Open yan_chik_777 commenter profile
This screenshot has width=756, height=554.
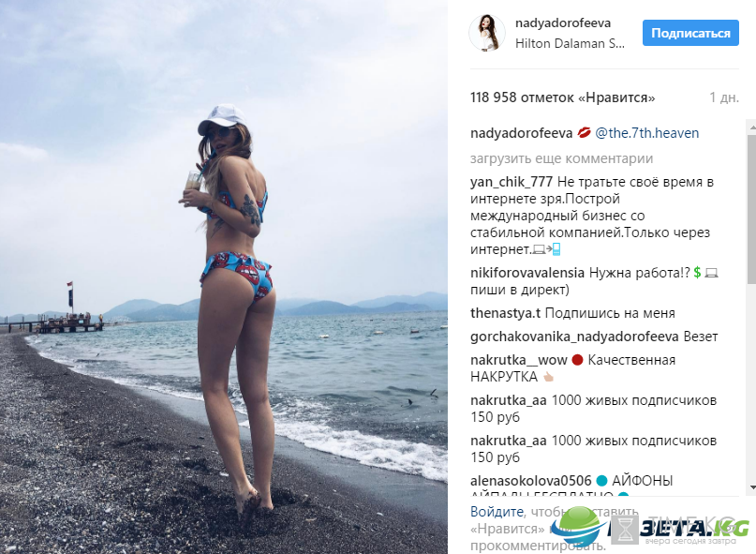[x=511, y=182]
